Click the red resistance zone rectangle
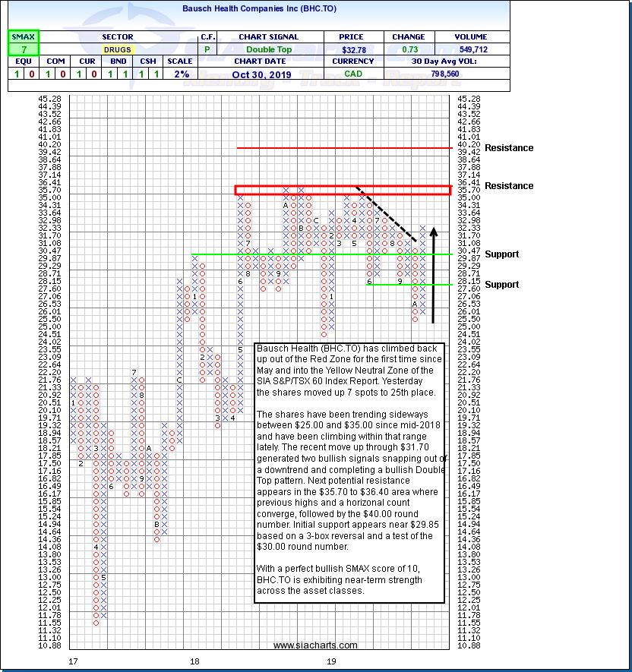632x672 pixels. coord(343,190)
